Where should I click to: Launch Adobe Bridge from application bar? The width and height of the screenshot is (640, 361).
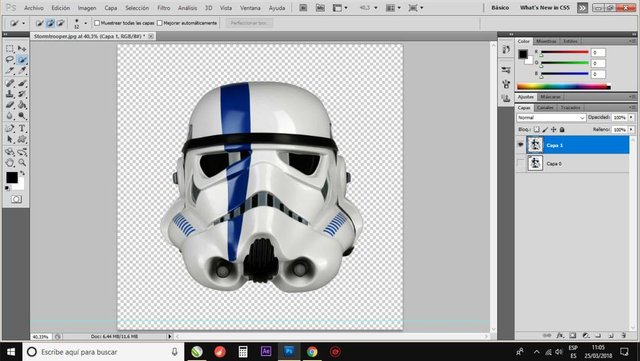(303, 8)
